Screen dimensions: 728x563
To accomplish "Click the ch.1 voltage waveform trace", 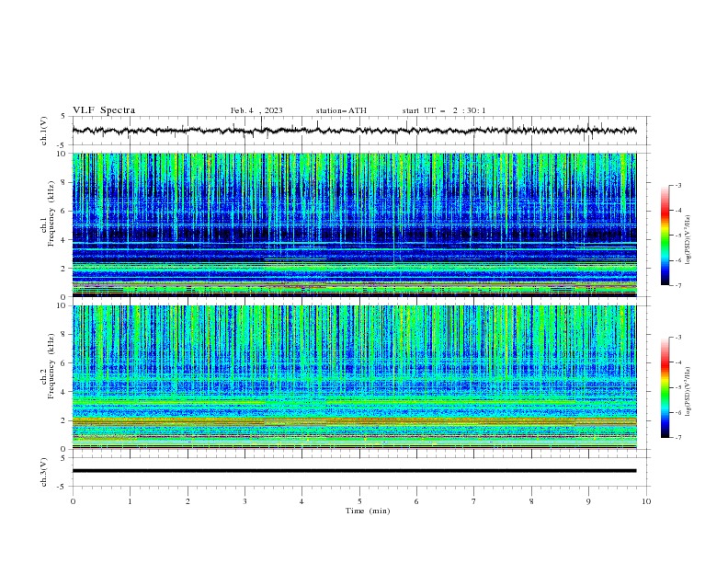I will (354, 131).
